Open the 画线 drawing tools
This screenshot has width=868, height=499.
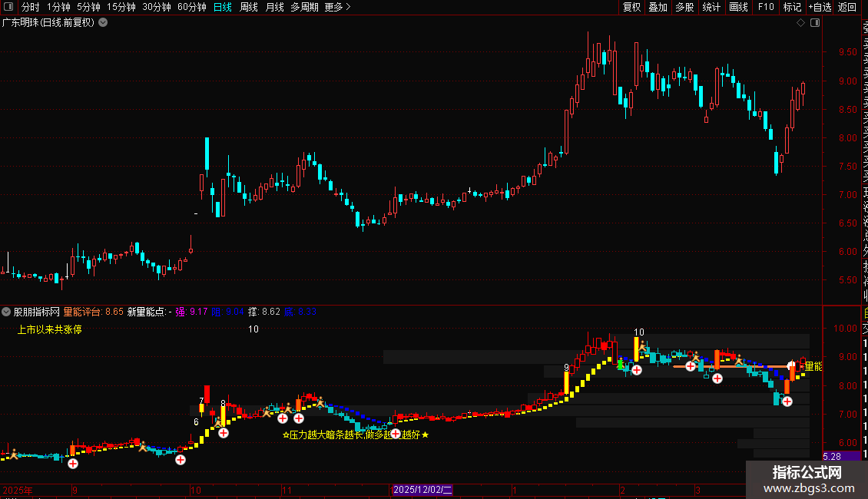click(738, 7)
